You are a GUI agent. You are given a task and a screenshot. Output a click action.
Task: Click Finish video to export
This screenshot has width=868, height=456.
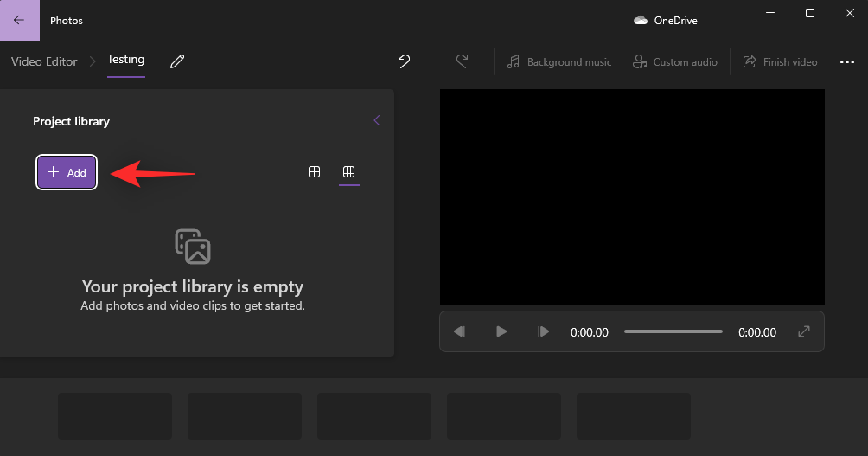[780, 62]
